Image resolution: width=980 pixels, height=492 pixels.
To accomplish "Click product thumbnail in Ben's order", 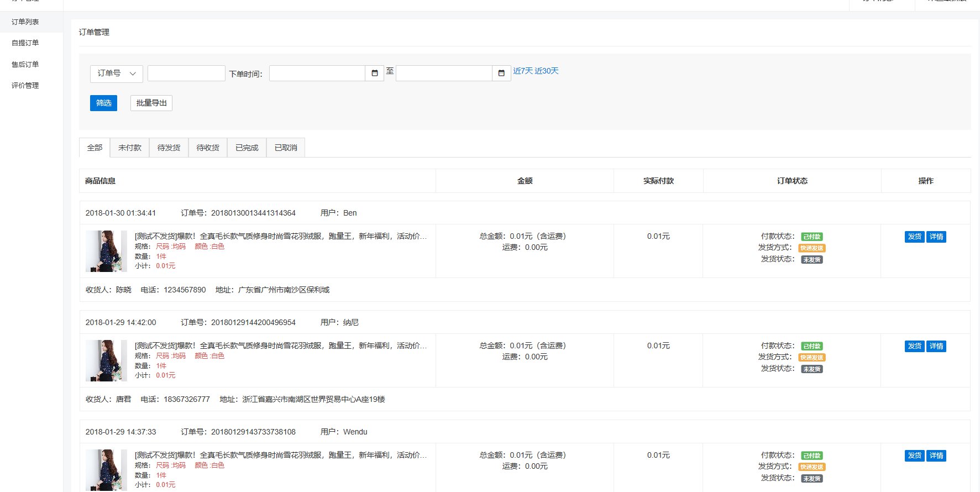I will coord(106,252).
